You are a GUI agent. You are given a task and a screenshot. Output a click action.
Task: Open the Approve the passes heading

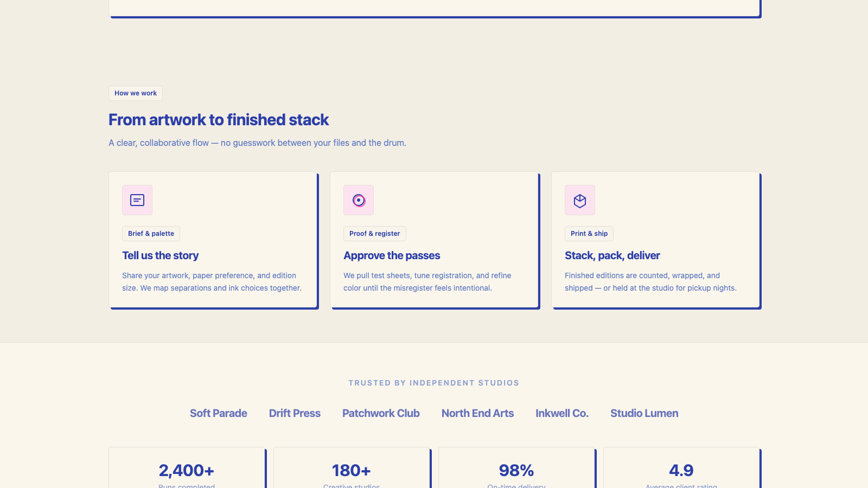click(392, 255)
